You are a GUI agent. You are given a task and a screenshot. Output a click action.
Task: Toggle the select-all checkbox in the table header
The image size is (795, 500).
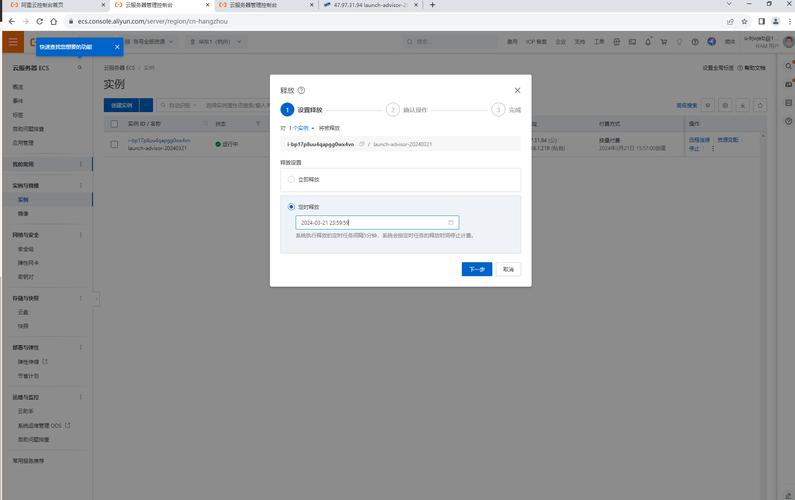114,124
